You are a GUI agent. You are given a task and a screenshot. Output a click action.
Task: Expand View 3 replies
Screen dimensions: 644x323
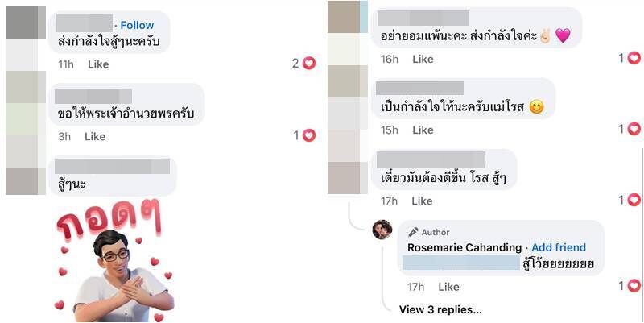pos(440,309)
